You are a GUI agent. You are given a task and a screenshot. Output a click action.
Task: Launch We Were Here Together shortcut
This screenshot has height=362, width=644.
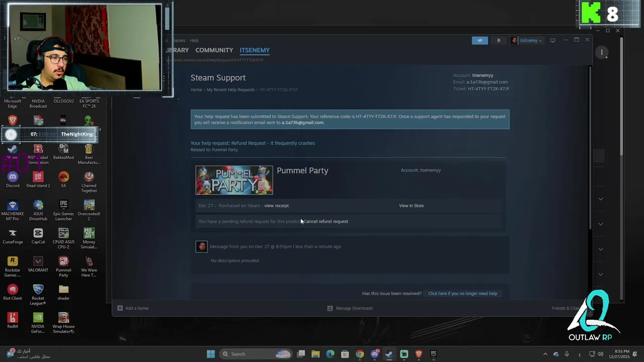click(x=89, y=266)
